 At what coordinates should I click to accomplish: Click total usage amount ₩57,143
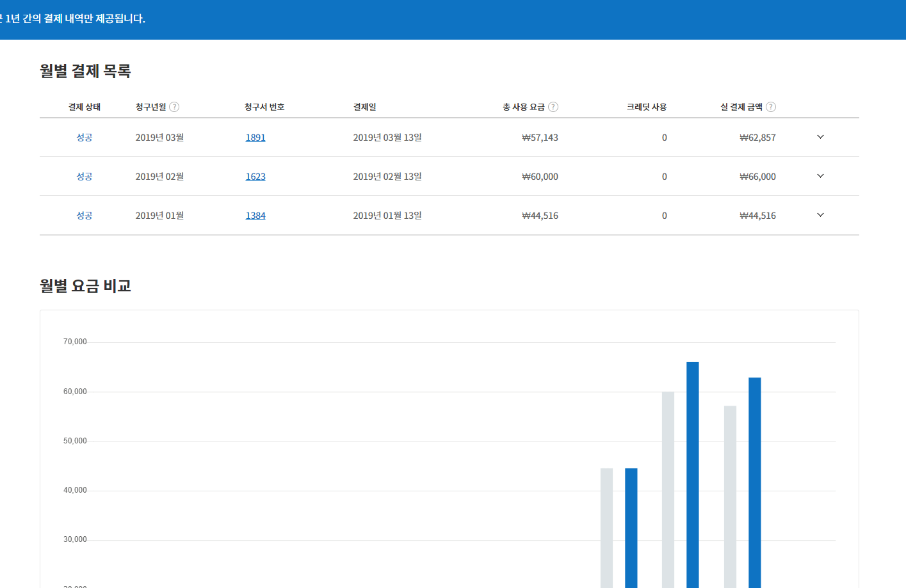540,138
